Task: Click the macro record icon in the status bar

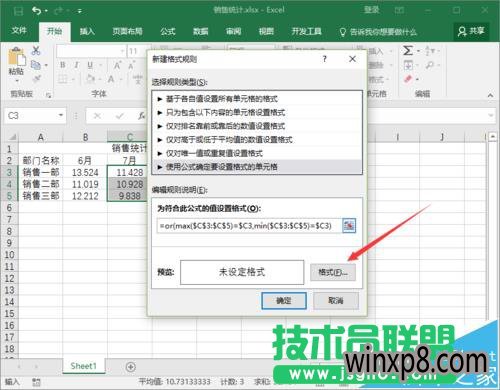Action: (x=36, y=382)
